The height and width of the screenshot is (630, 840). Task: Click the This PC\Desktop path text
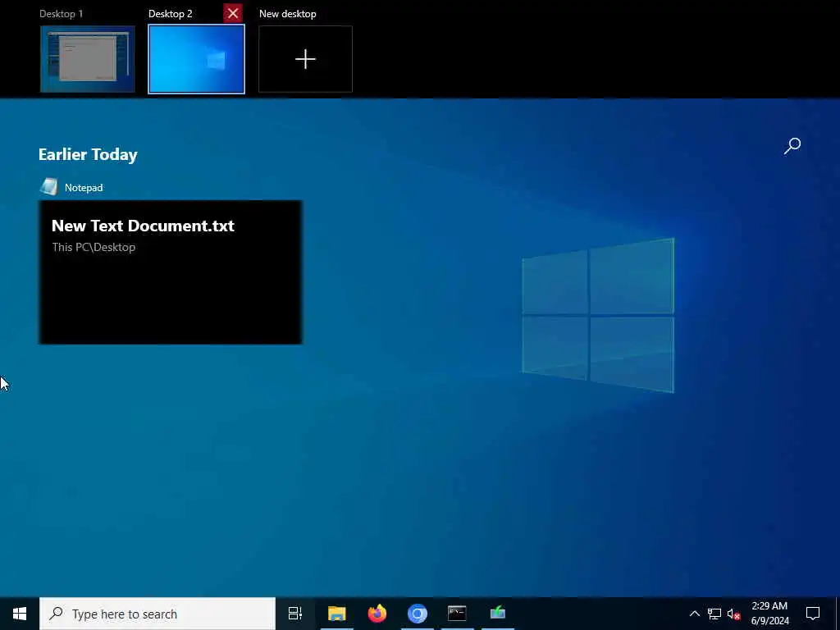click(x=94, y=247)
